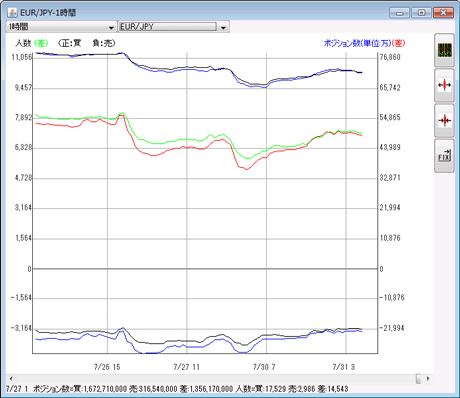Maximize the EUR/JPY chart window
Image resolution: width=460 pixels, height=398 pixels.
pos(421,13)
